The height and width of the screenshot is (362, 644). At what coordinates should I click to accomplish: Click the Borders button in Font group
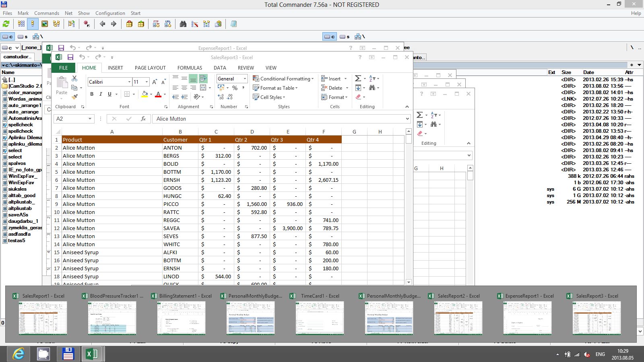tap(127, 94)
